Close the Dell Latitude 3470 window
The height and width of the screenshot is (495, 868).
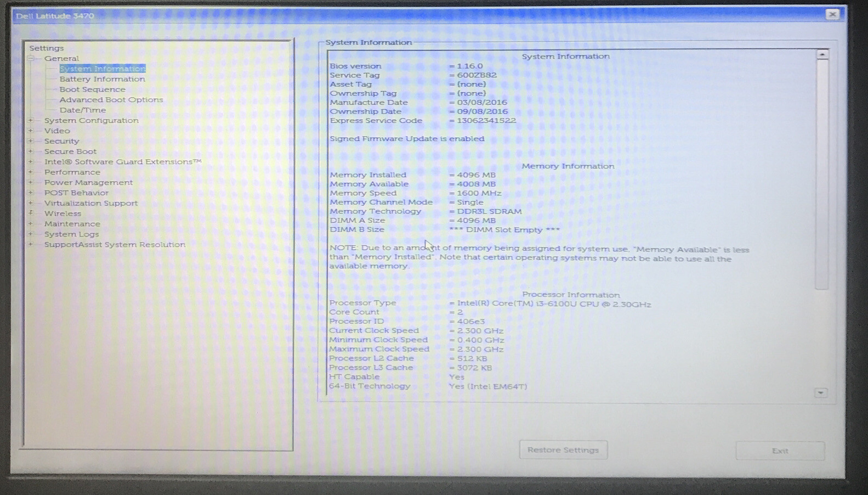pyautogui.click(x=832, y=14)
